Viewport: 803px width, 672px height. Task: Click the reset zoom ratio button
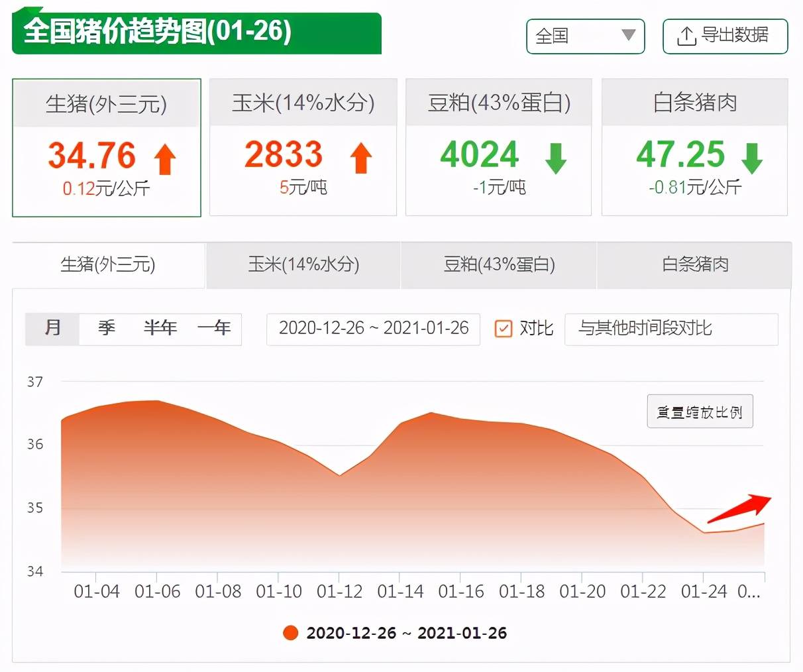tap(700, 412)
